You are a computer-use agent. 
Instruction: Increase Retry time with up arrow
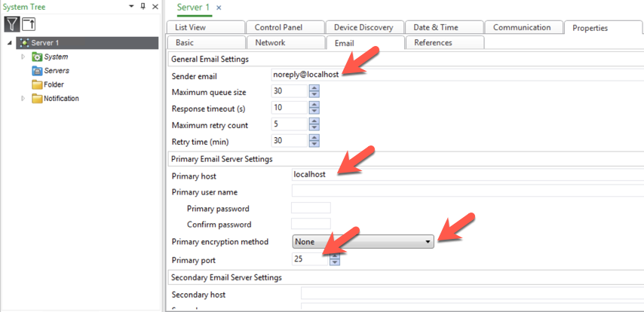click(314, 138)
